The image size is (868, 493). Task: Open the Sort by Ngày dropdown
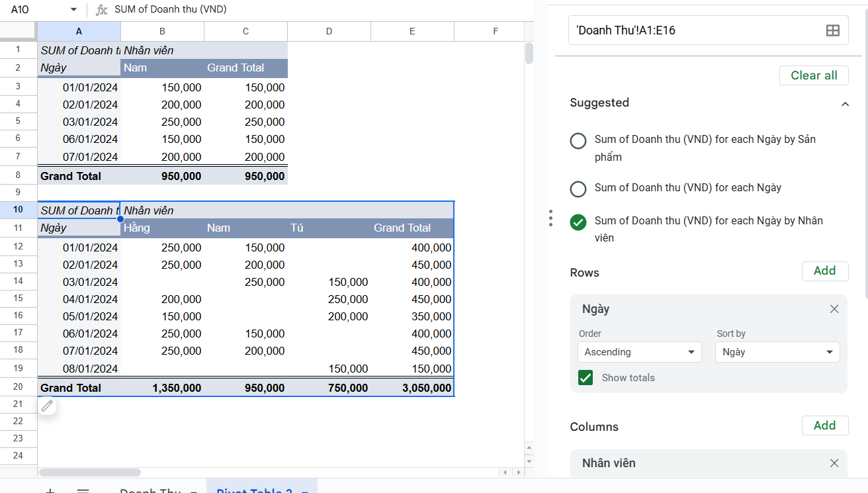[777, 352]
